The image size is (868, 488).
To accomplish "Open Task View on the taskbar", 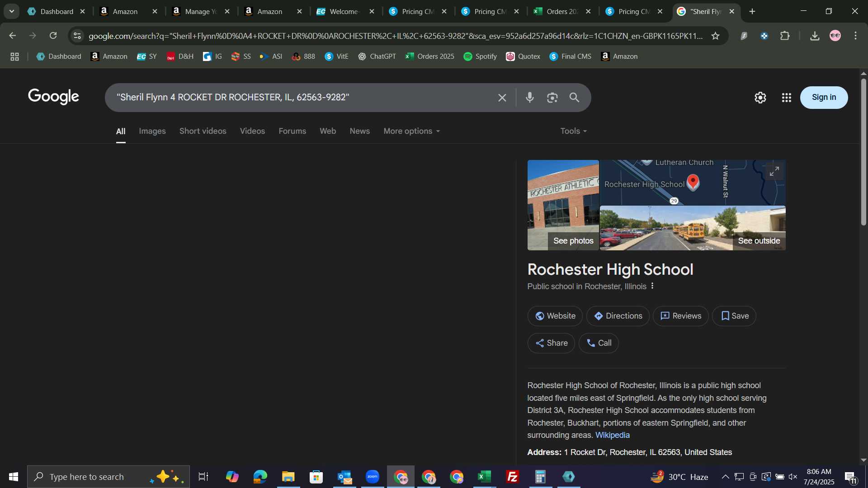I will point(203,477).
